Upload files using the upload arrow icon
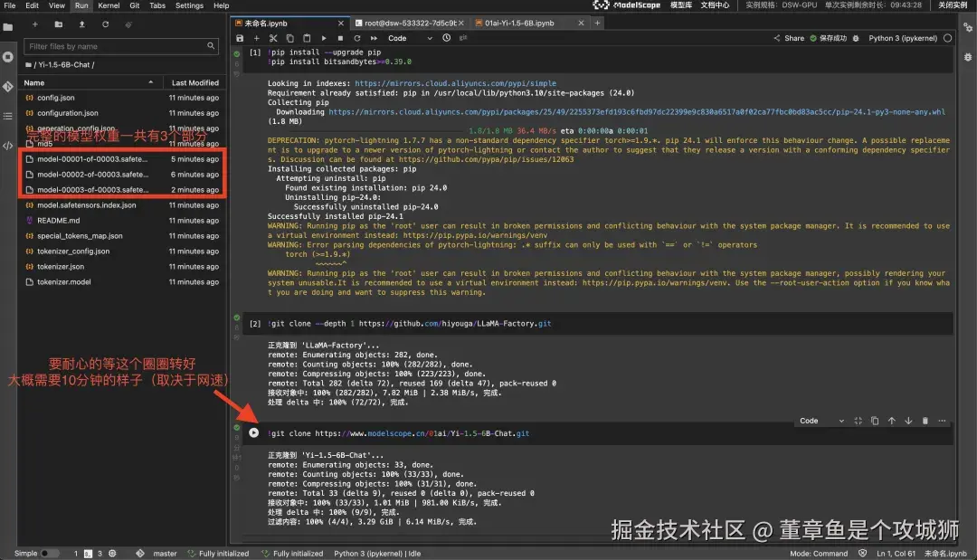The image size is (977, 560). [x=81, y=24]
